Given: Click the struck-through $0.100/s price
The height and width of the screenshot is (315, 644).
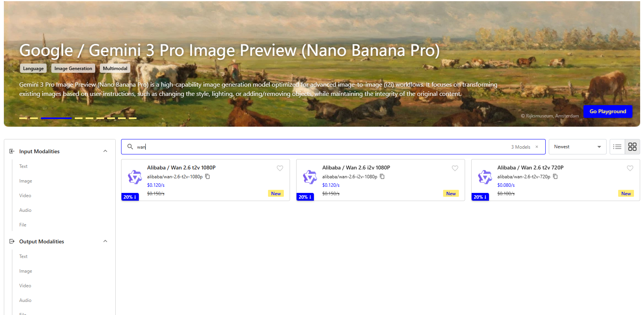Looking at the screenshot, I should click(x=506, y=194).
